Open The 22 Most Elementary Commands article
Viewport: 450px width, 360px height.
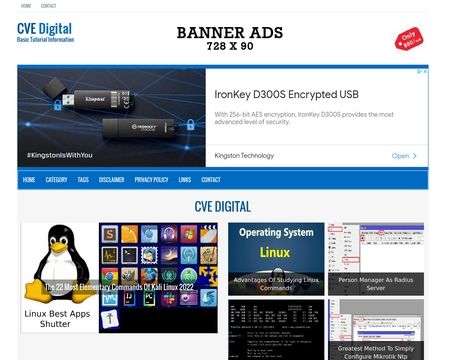119,287
